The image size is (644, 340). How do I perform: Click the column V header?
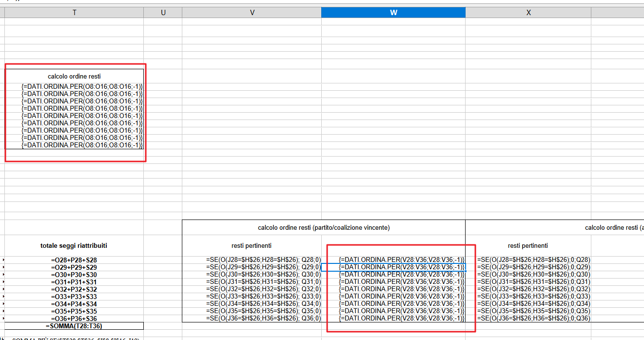pyautogui.click(x=252, y=13)
